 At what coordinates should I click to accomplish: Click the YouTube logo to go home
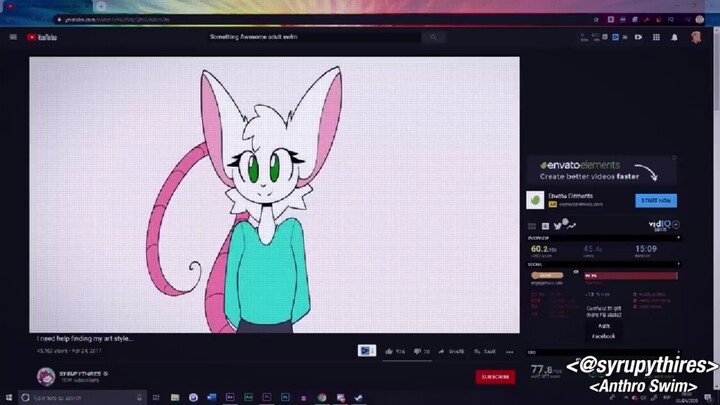point(45,37)
